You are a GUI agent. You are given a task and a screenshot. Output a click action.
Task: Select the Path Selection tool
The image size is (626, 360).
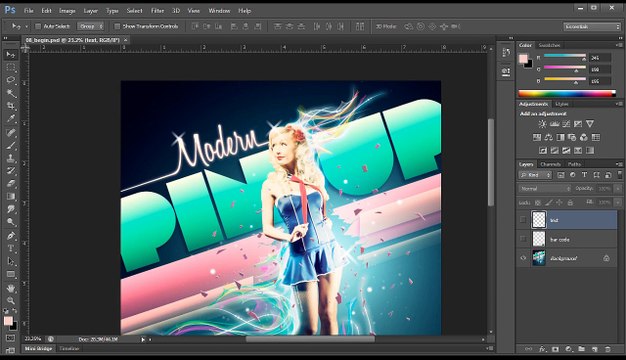point(11,261)
